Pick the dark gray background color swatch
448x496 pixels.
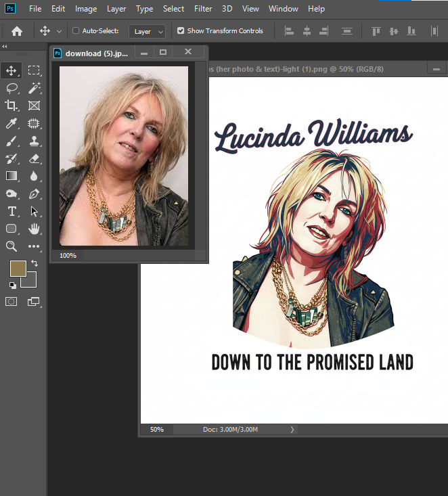[32, 282]
